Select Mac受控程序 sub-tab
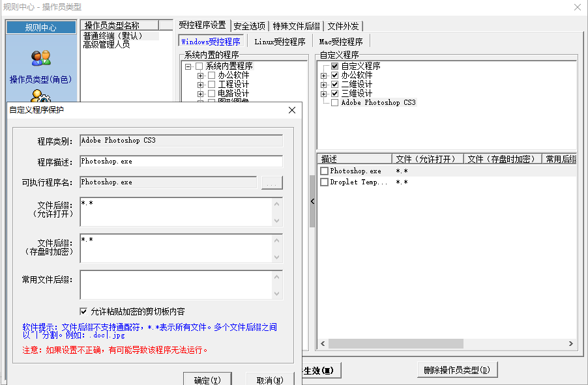Viewport: 588px width, 385px height. click(x=341, y=42)
